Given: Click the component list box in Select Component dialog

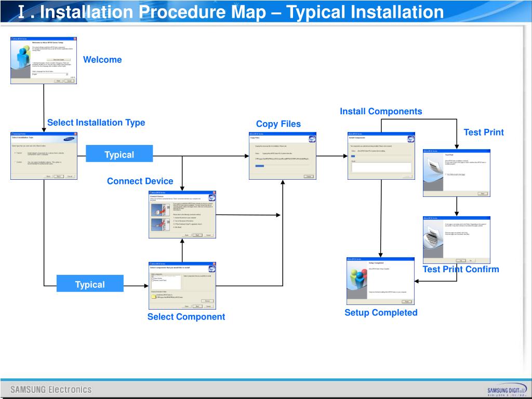Looking at the screenshot, I should [x=166, y=282].
